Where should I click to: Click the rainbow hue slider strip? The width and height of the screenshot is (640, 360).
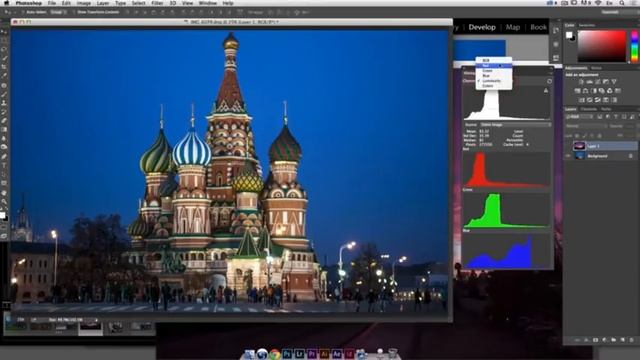point(635,46)
